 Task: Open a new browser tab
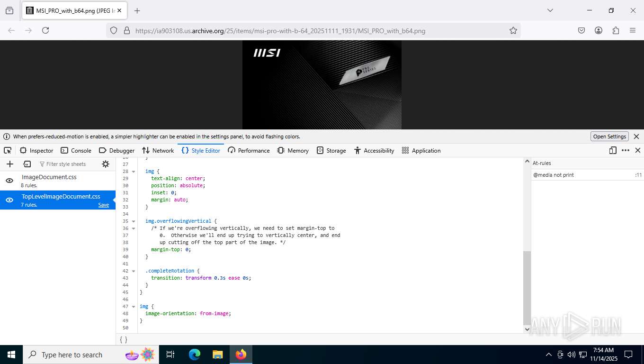[x=137, y=10]
